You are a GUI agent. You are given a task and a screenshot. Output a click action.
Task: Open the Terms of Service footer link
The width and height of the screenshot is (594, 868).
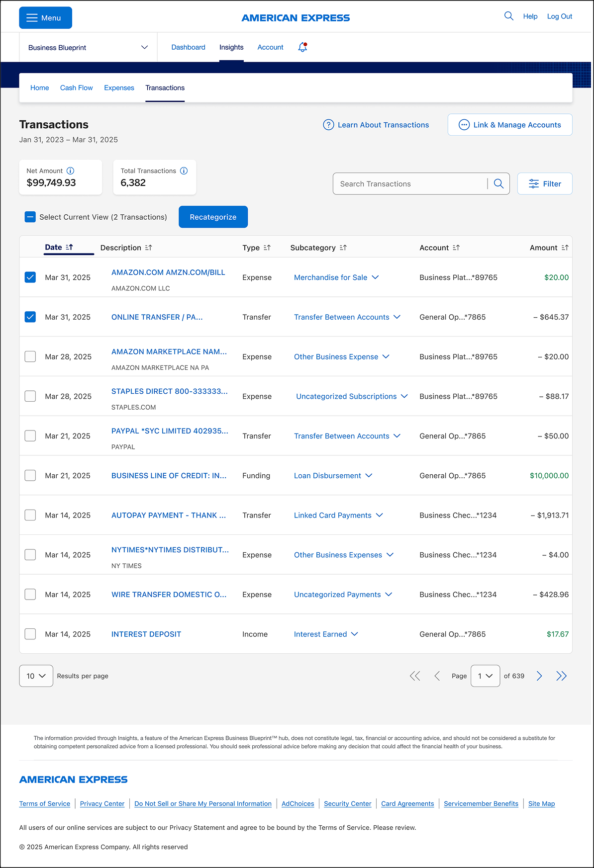45,803
